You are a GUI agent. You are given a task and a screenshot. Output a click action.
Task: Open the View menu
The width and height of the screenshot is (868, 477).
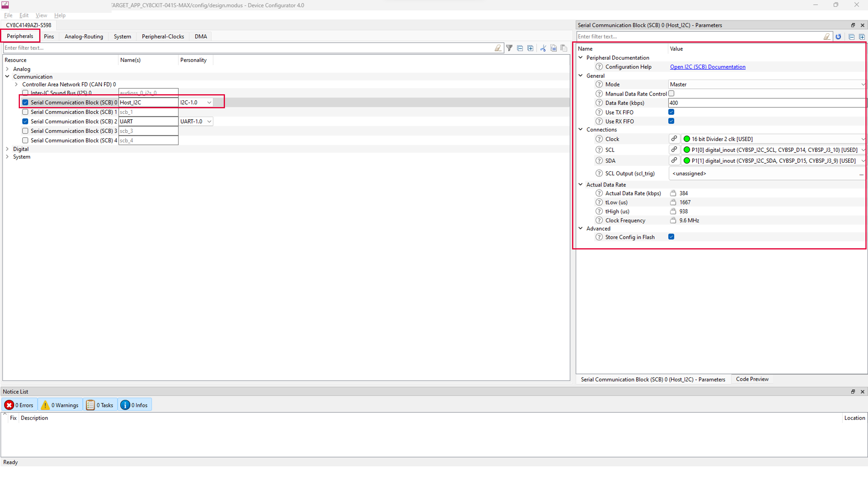point(41,15)
